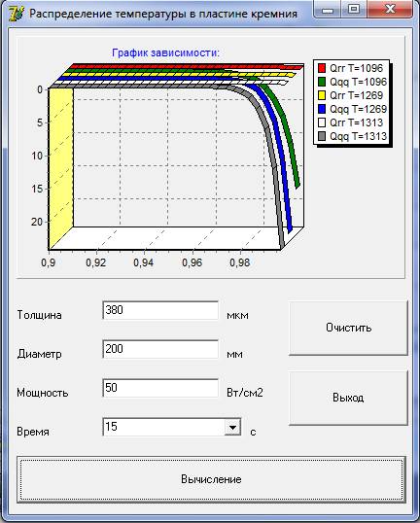Click the Очистить button
The image size is (420, 523).
[348, 328]
